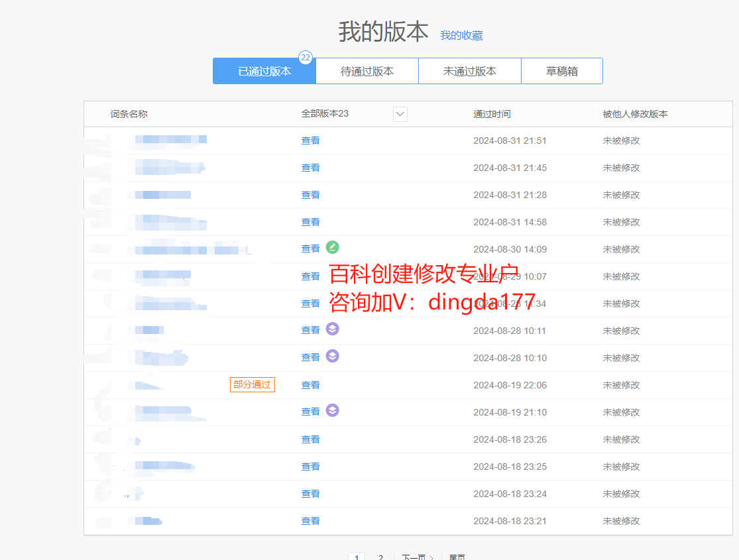
Task: Switch to 未通过版本 tab
Action: [x=470, y=71]
